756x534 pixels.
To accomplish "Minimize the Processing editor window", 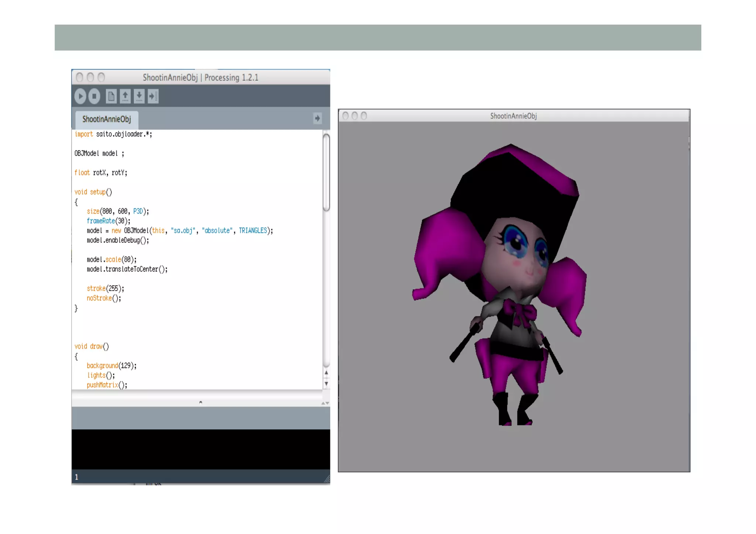I will 90,77.
